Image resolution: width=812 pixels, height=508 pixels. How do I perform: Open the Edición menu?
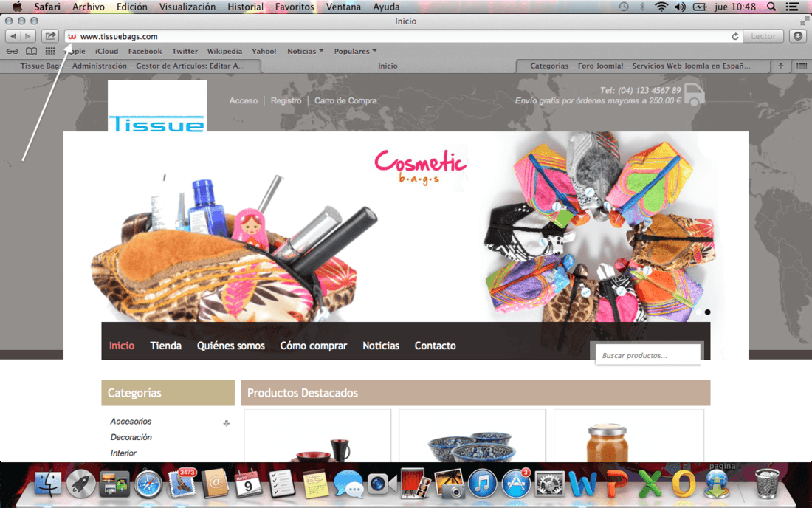point(131,7)
